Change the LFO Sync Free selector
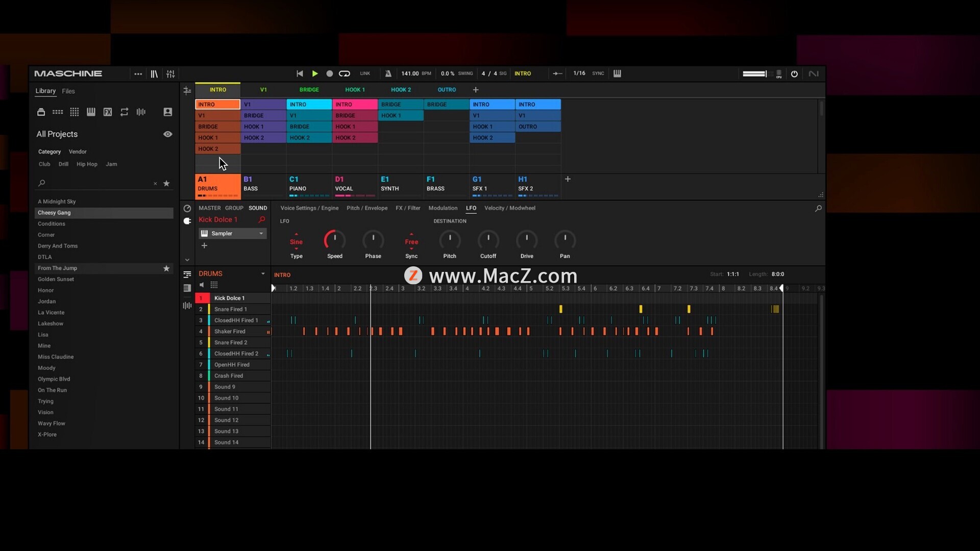 tap(411, 242)
